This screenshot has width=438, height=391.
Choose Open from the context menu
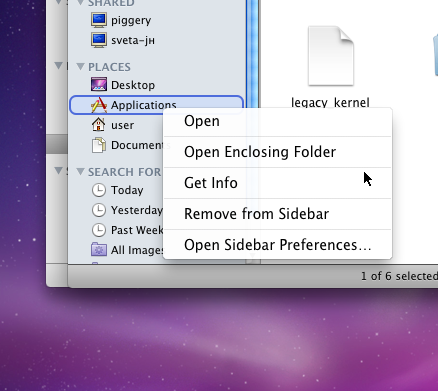coord(278,121)
